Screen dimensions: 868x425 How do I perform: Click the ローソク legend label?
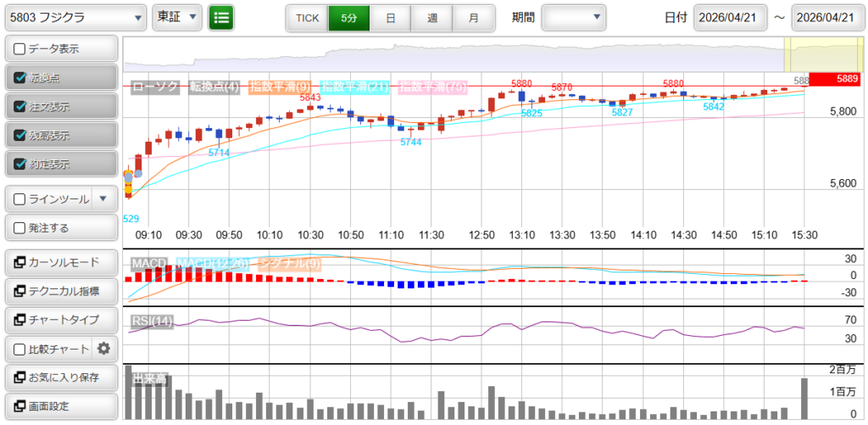155,87
